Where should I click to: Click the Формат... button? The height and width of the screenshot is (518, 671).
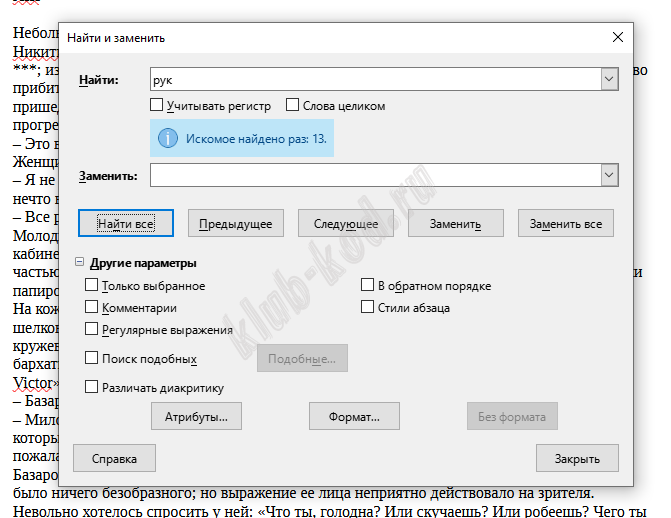pos(355,415)
